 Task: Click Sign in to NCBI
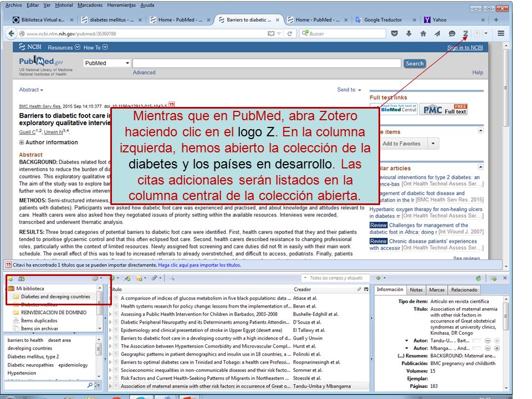click(465, 48)
